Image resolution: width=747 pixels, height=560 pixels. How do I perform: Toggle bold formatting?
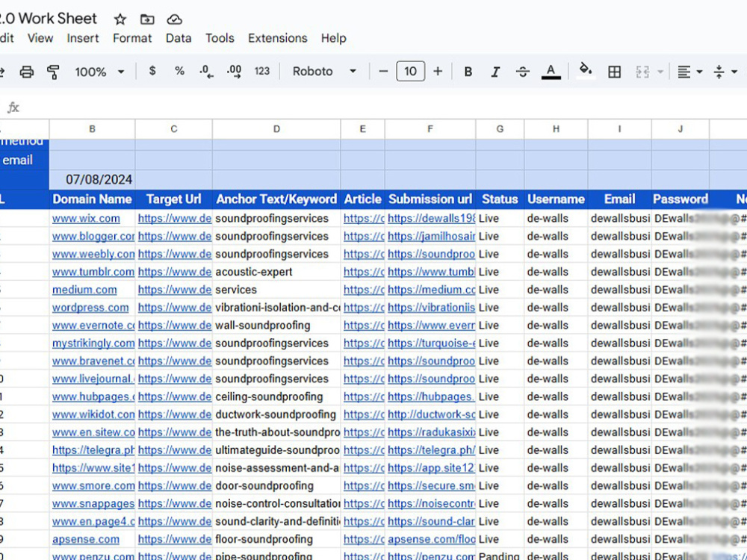click(x=468, y=72)
